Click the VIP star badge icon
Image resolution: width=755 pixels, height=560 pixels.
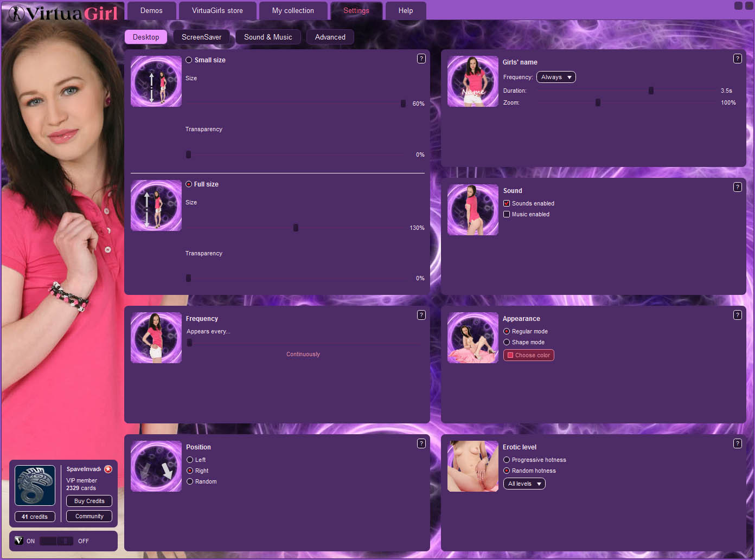(108, 469)
